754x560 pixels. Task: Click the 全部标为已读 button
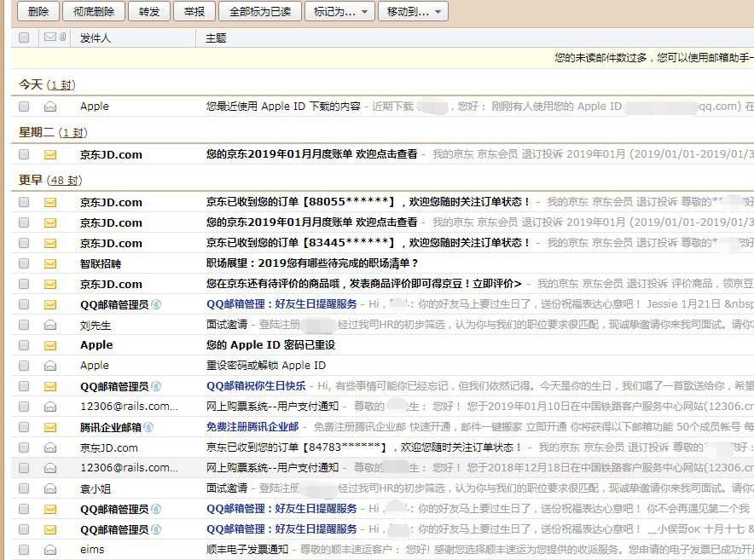tap(259, 12)
